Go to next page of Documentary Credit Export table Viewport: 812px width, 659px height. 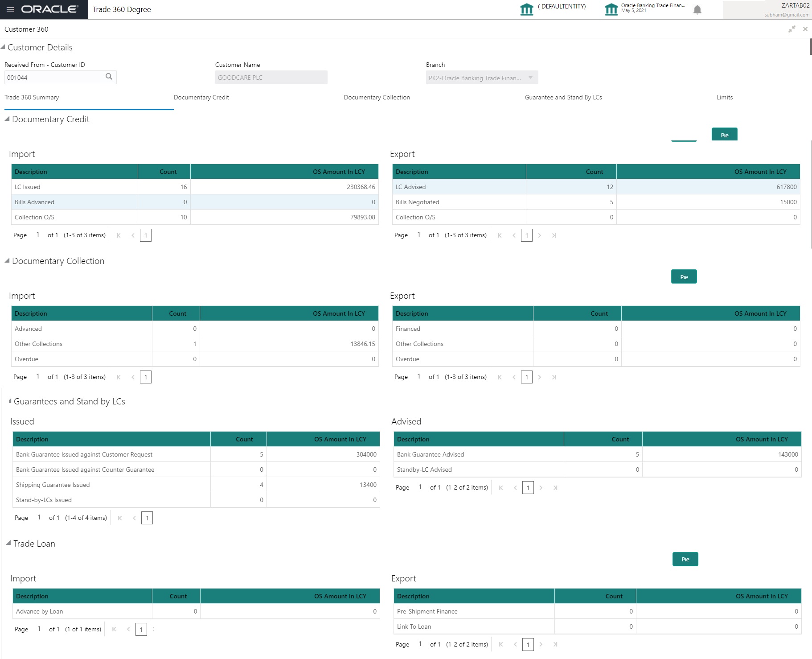pyautogui.click(x=540, y=235)
